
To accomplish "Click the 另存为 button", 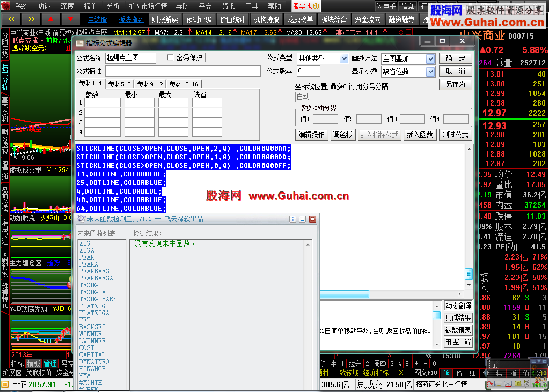I will click(456, 84).
